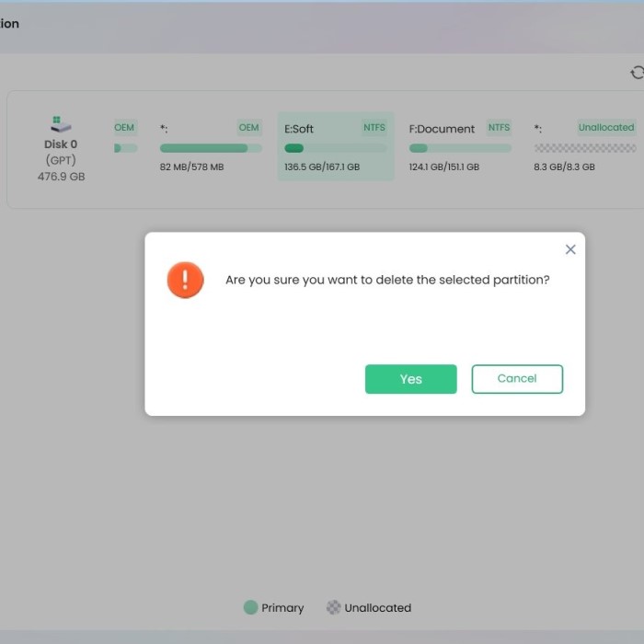Click the F:Document usage bar
Screen dimensions: 644x644
click(460, 148)
